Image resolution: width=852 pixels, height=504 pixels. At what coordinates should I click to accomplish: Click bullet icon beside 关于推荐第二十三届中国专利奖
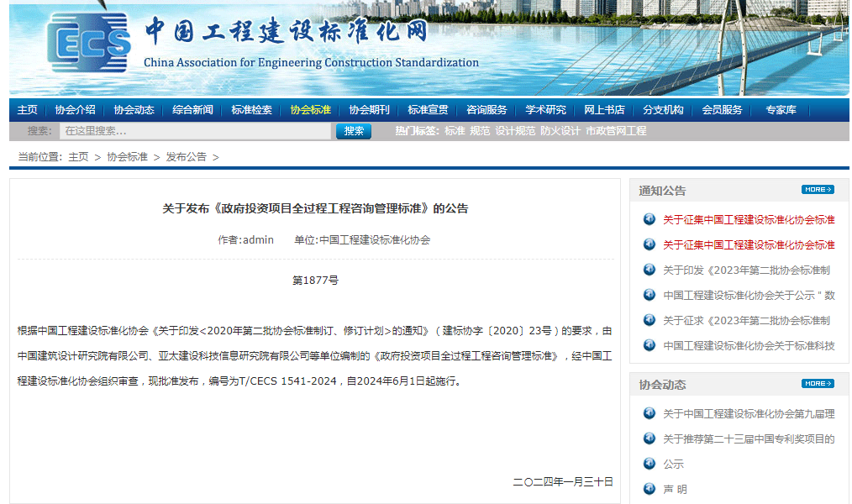point(650,438)
